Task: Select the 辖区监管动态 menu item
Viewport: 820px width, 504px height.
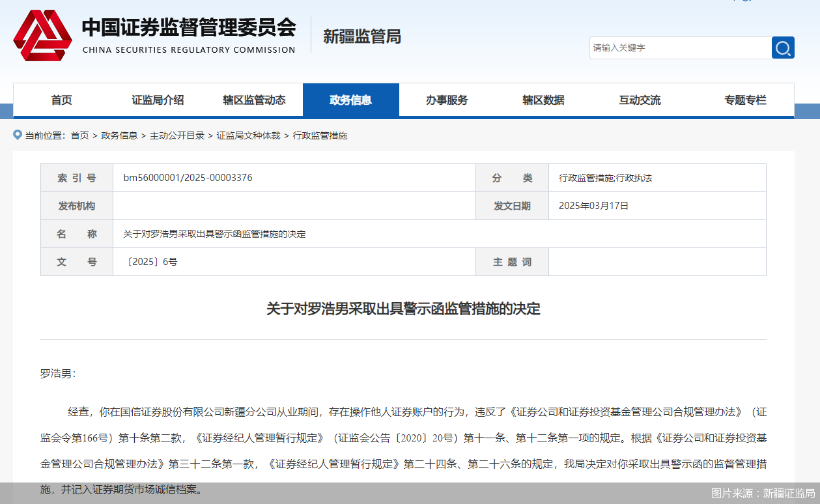Action: (254, 100)
